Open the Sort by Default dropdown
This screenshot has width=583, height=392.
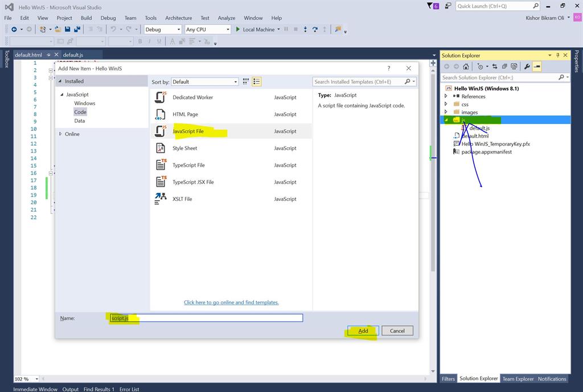(205, 82)
